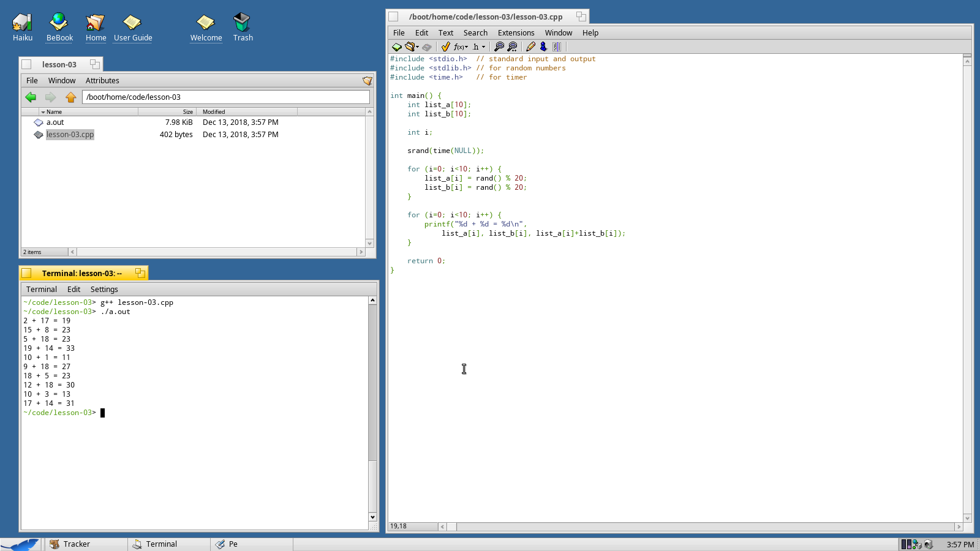
Task: Open the Search menu in Pe
Action: 475,33
